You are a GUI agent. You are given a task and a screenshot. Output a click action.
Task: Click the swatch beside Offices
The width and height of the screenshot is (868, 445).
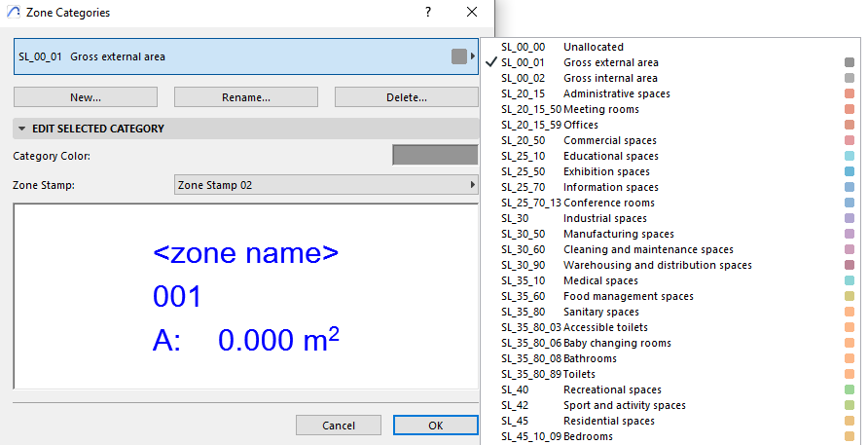[850, 125]
